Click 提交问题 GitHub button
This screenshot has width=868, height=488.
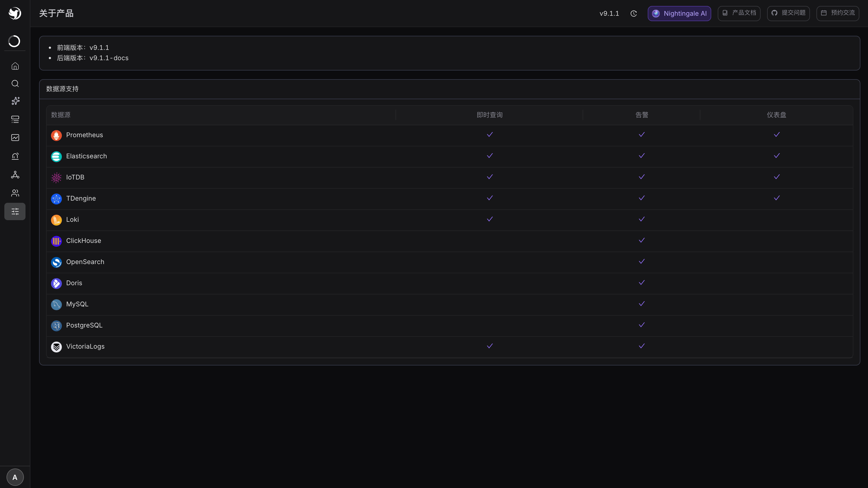[789, 14]
